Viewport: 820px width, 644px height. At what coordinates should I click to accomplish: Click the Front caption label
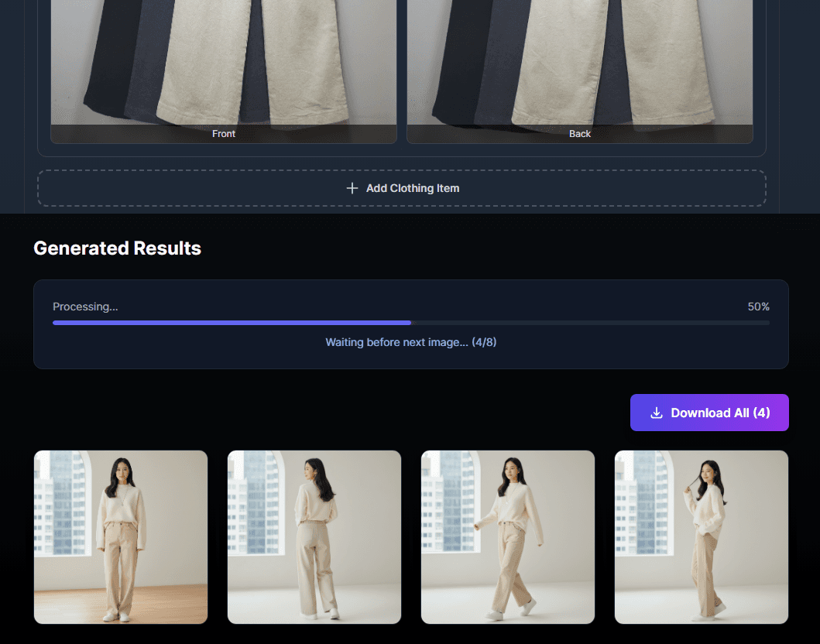pos(224,134)
